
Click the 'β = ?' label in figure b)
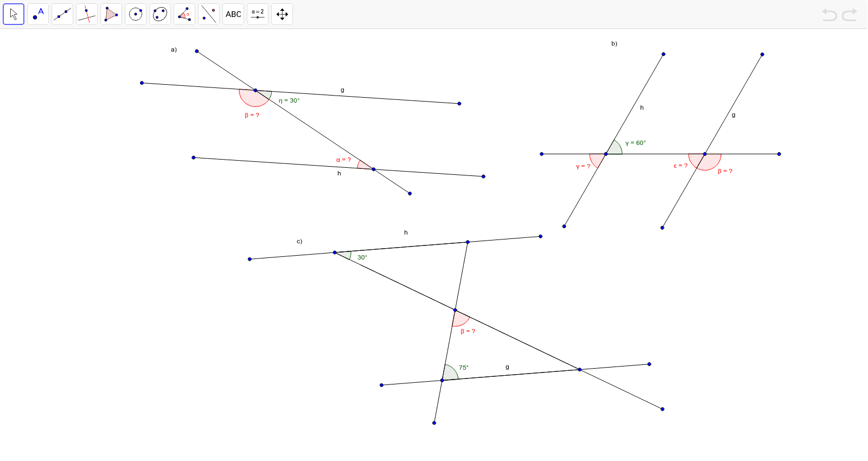(x=725, y=171)
